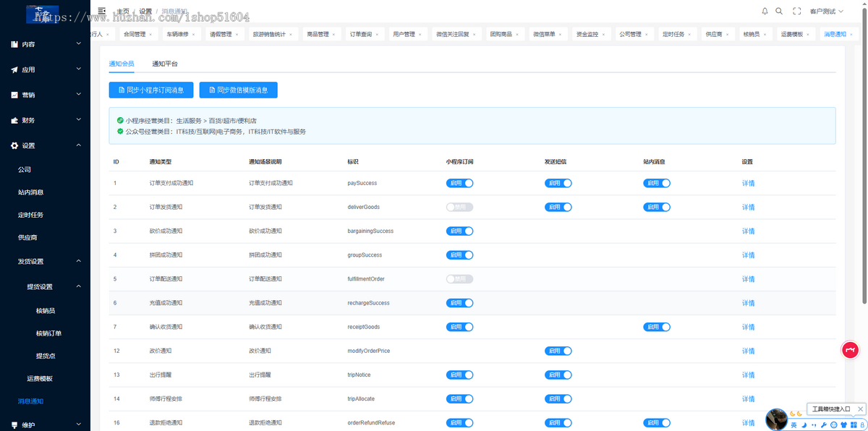The height and width of the screenshot is (431, 868).
Task: Expand the 营销 menu chevron
Action: 78,95
